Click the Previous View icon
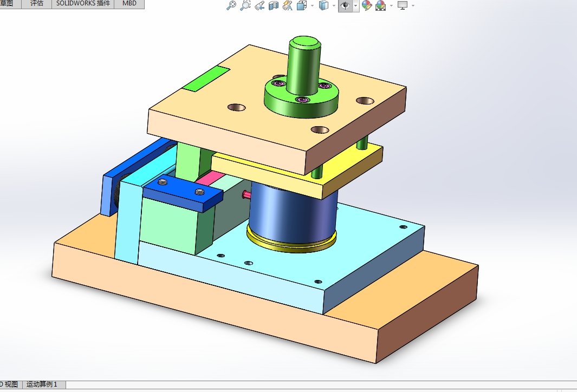Image resolution: width=577 pixels, height=392 pixels. 260,5
